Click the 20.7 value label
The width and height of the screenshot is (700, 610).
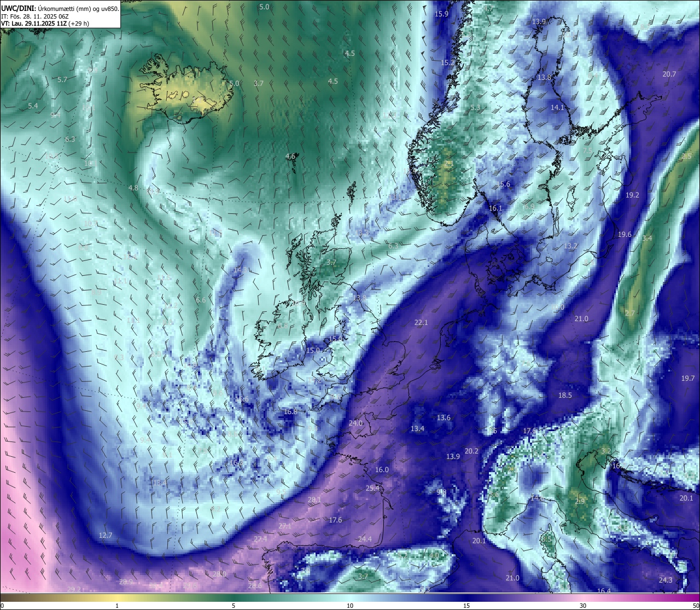point(669,74)
